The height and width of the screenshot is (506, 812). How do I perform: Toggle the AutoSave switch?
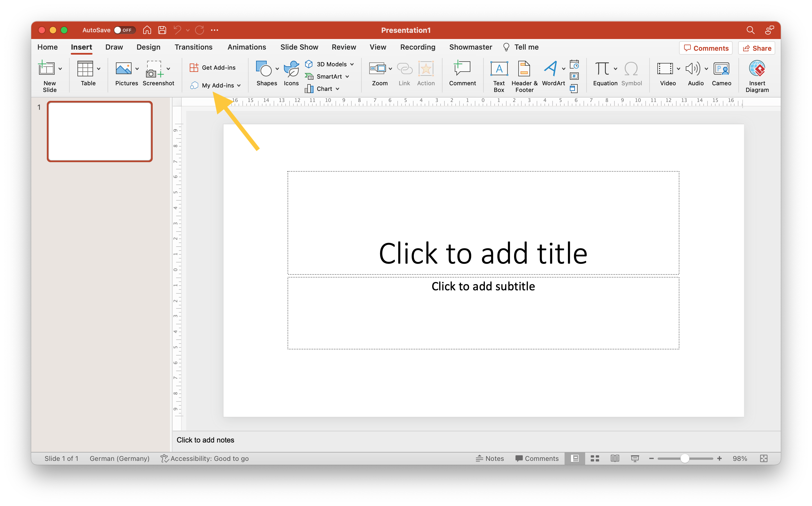124,30
